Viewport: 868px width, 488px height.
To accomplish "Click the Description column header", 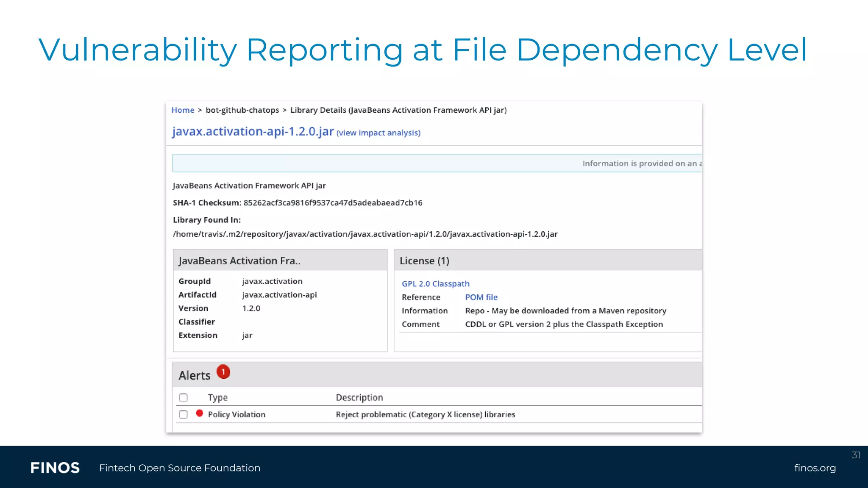I will 359,397.
